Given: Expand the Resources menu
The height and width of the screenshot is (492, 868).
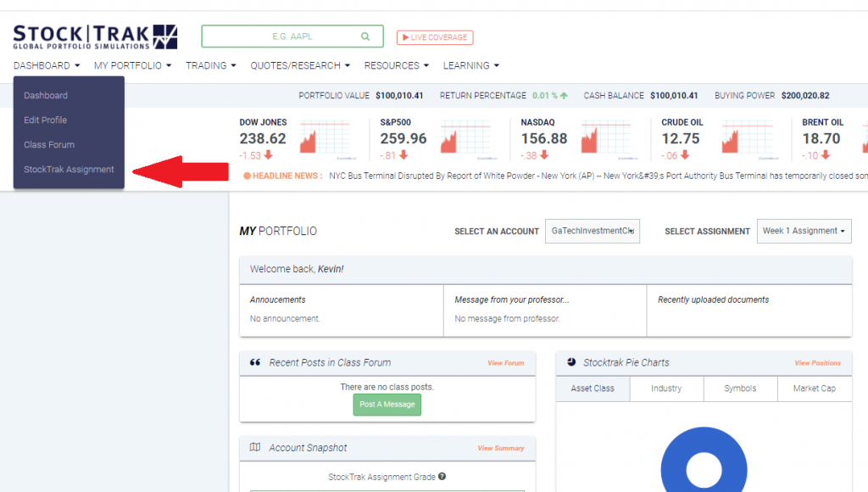Looking at the screenshot, I should pyautogui.click(x=397, y=65).
